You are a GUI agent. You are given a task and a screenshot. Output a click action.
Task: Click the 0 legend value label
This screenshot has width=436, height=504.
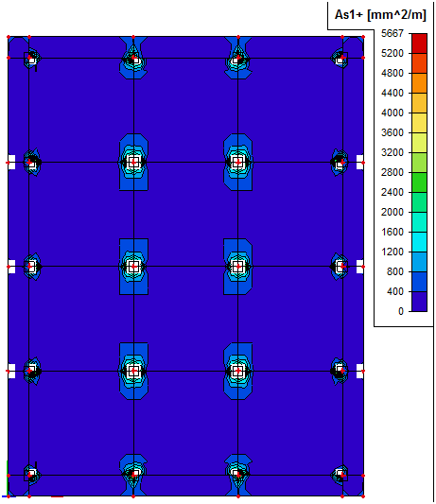click(401, 311)
